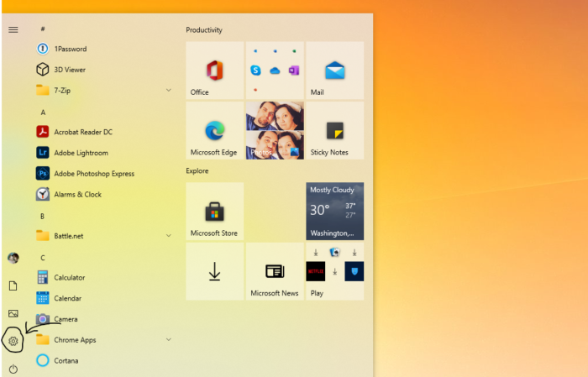
Task: Launch the Microsoft Edge tile
Action: coord(214,130)
